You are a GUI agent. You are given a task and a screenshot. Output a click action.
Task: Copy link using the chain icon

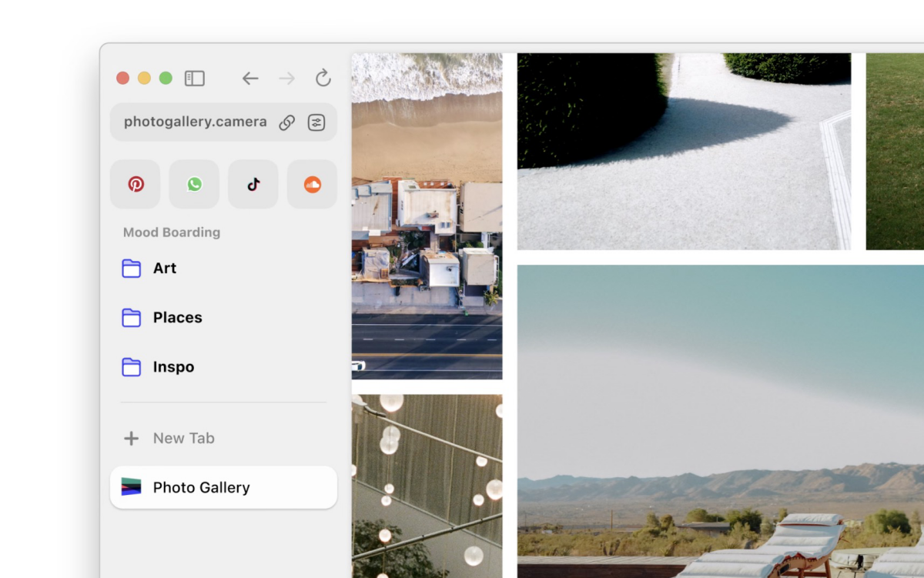[287, 122]
